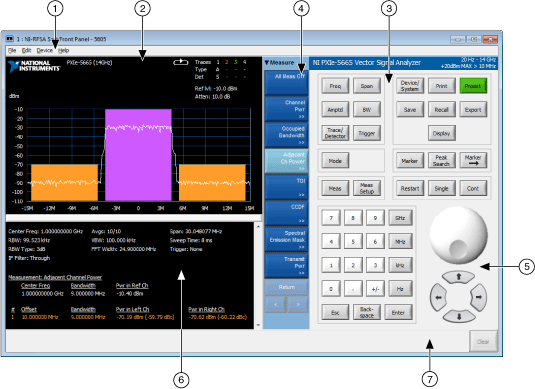Screen dimensions: 535x389
Task: Turn off measurements with All Meas Off
Action: point(286,83)
